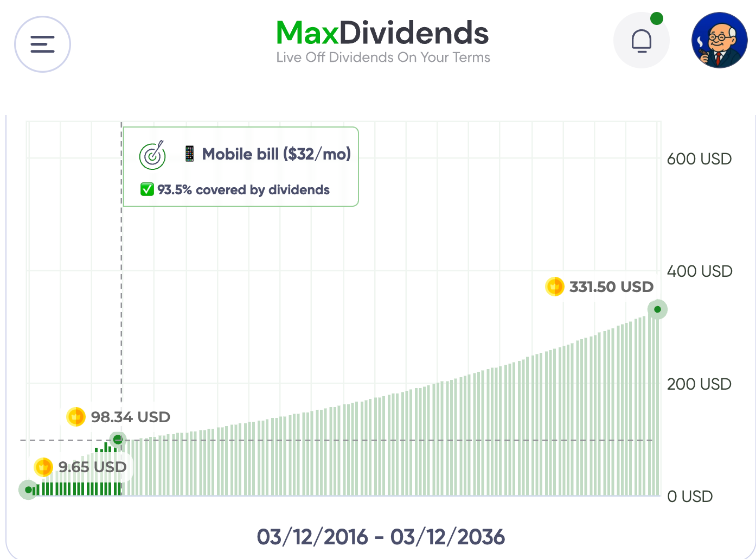Click the mobile phone emoji icon

[x=189, y=154]
